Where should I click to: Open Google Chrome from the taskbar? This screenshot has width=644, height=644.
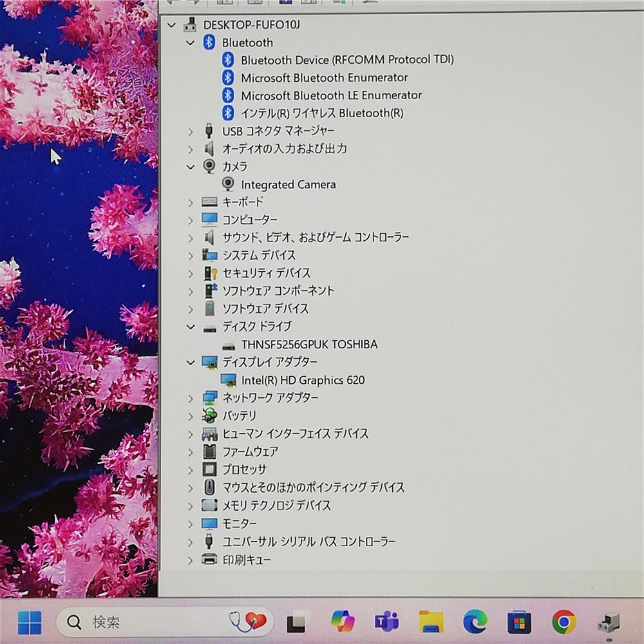click(563, 622)
